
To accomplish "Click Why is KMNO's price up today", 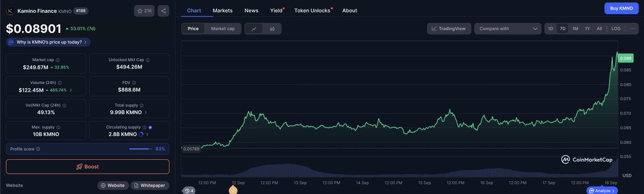I will tap(48, 42).
